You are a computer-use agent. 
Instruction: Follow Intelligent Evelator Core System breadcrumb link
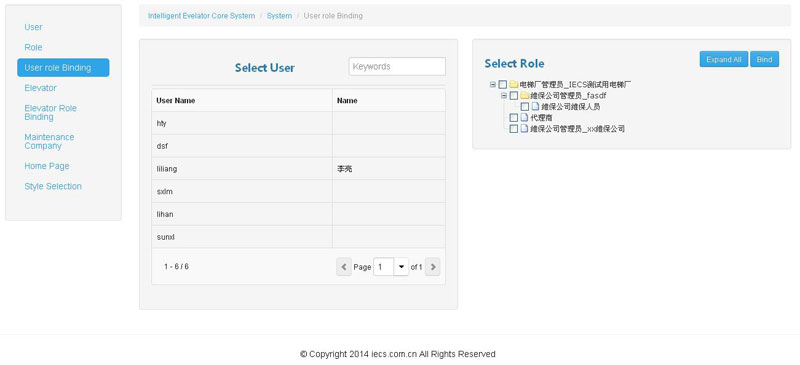[202, 16]
